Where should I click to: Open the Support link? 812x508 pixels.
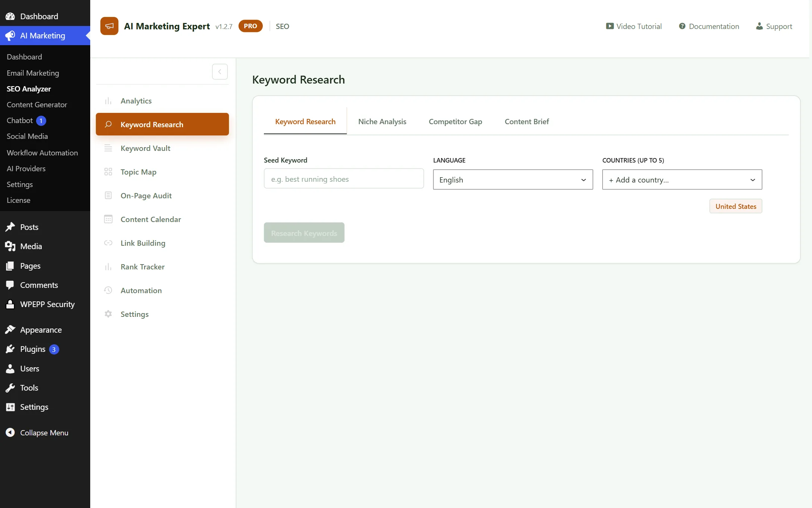[774, 26]
